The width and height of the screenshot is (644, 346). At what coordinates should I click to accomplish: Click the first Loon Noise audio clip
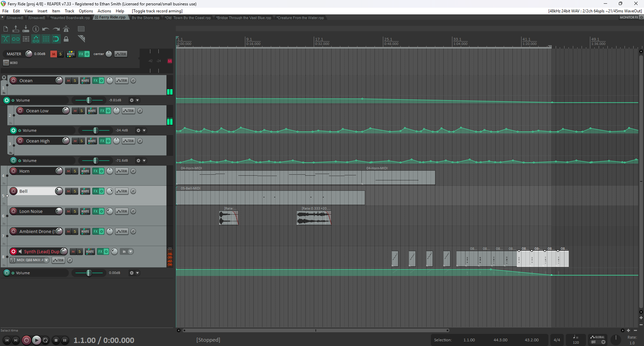tap(229, 218)
